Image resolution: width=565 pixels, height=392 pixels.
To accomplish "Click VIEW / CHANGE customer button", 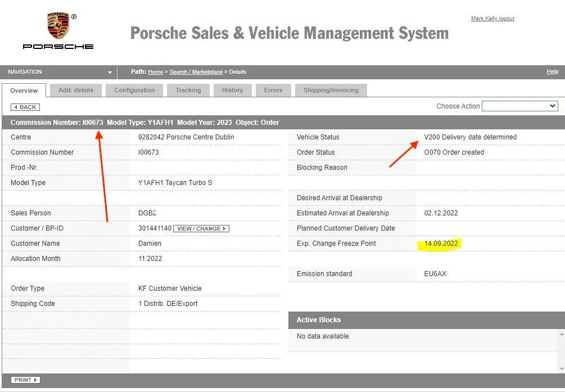I will point(201,229).
